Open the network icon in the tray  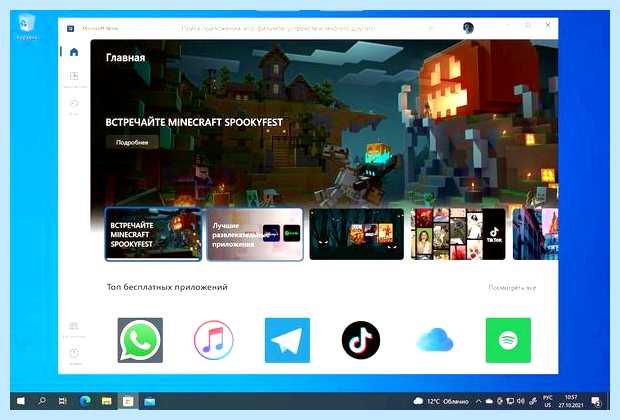click(510, 401)
